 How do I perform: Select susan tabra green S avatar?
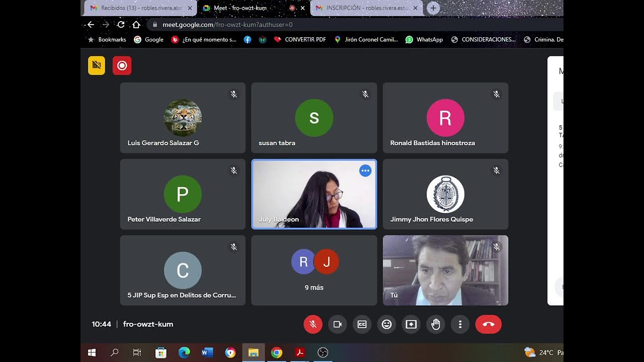[314, 118]
